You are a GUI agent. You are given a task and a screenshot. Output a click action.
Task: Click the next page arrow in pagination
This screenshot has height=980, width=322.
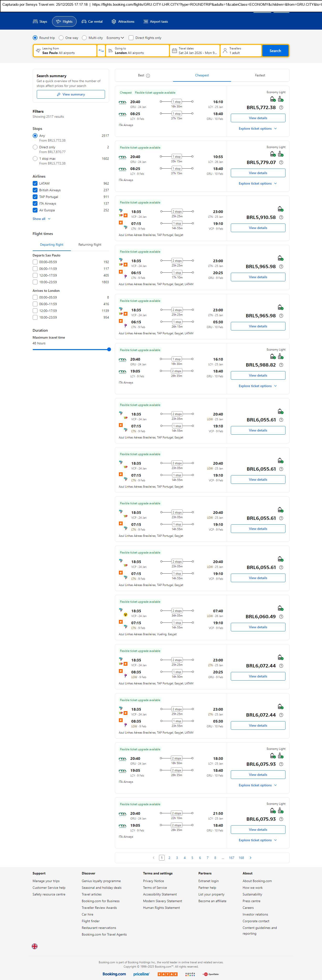(x=251, y=857)
